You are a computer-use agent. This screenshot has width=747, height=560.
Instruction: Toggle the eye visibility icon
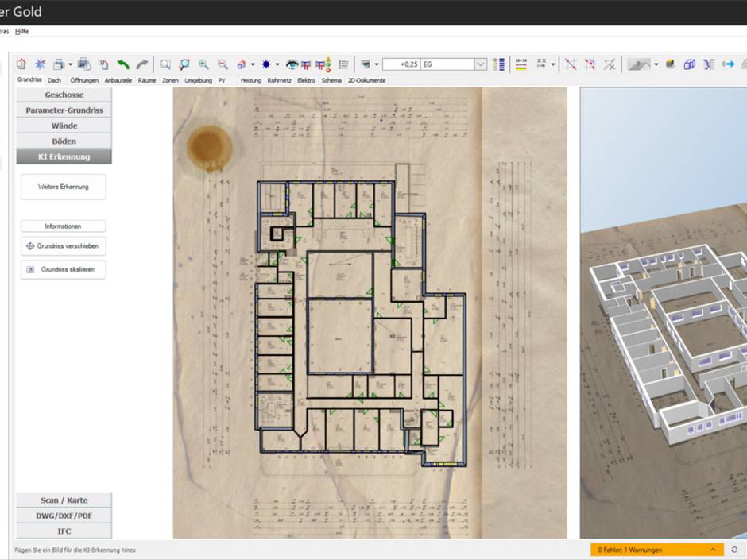293,64
